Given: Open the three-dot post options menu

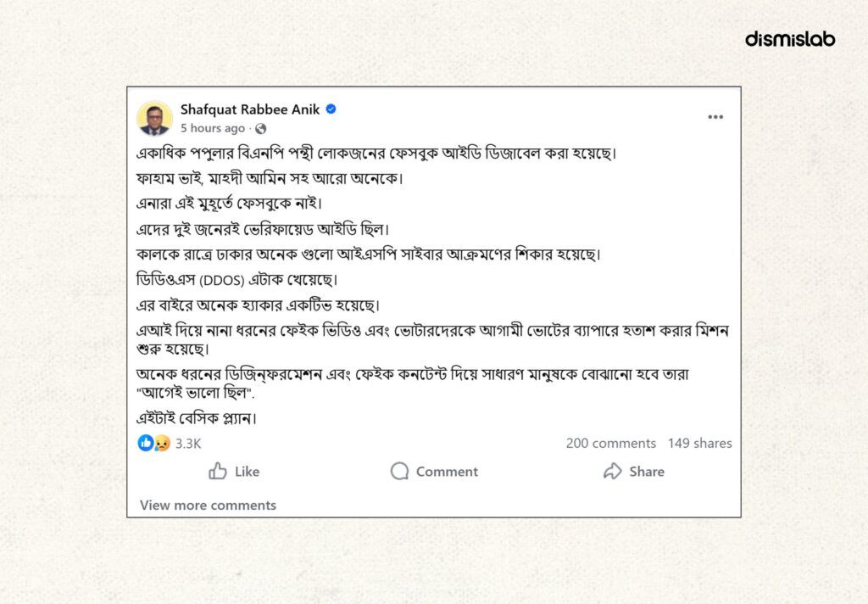Looking at the screenshot, I should pos(715,118).
